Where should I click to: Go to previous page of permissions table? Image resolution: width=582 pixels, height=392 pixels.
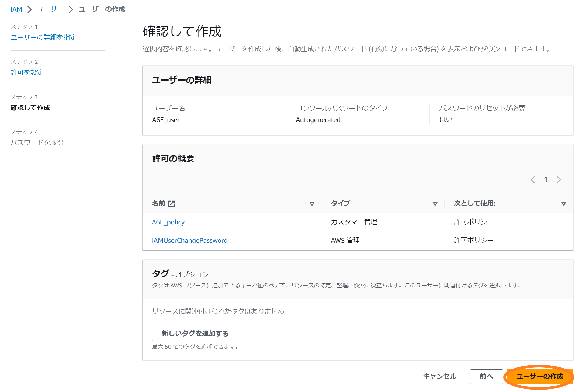pos(533,180)
